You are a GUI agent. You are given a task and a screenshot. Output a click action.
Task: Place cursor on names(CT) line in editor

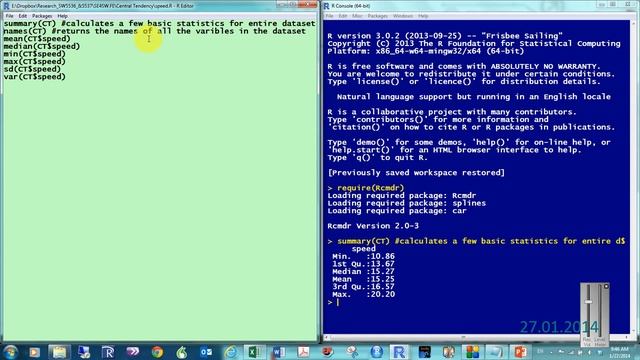(x=155, y=31)
